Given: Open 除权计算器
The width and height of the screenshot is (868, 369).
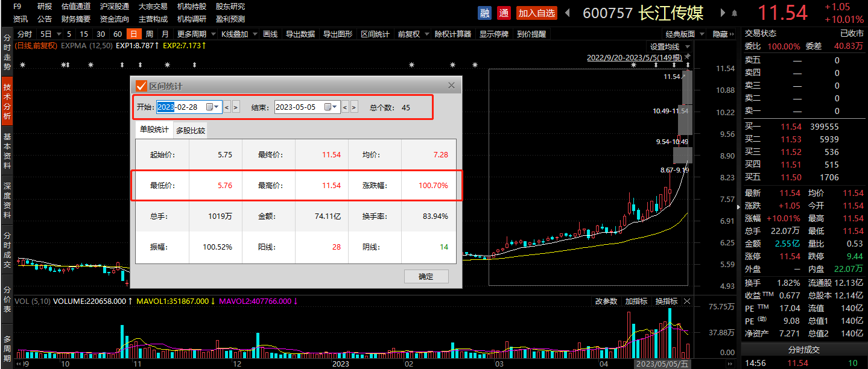Looking at the screenshot, I should coord(453,34).
